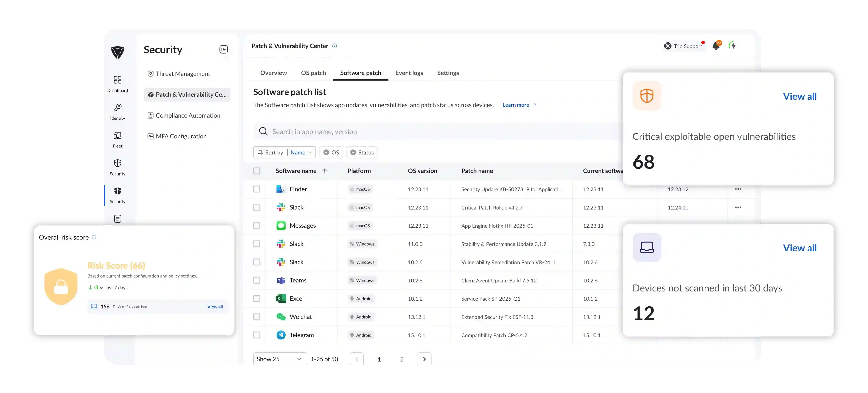
Task: Click the Patch name column header
Action: click(477, 171)
